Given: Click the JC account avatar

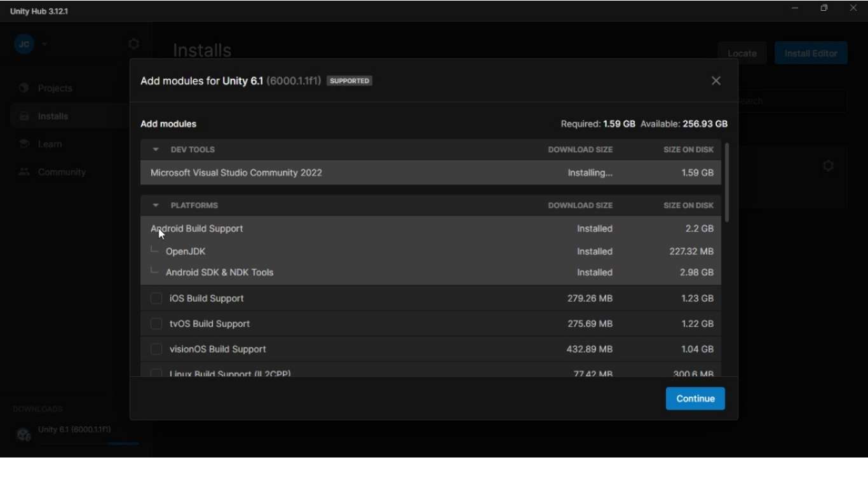Looking at the screenshot, I should pyautogui.click(x=24, y=44).
